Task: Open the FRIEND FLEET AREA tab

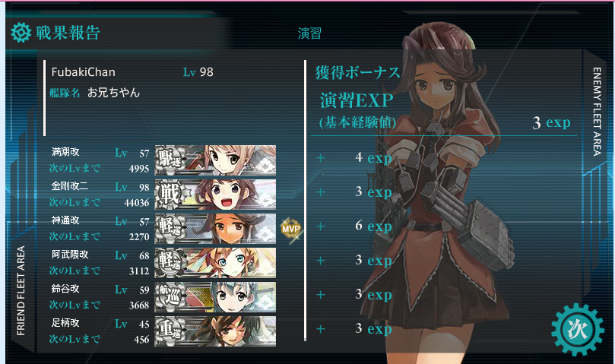Action: click(21, 290)
